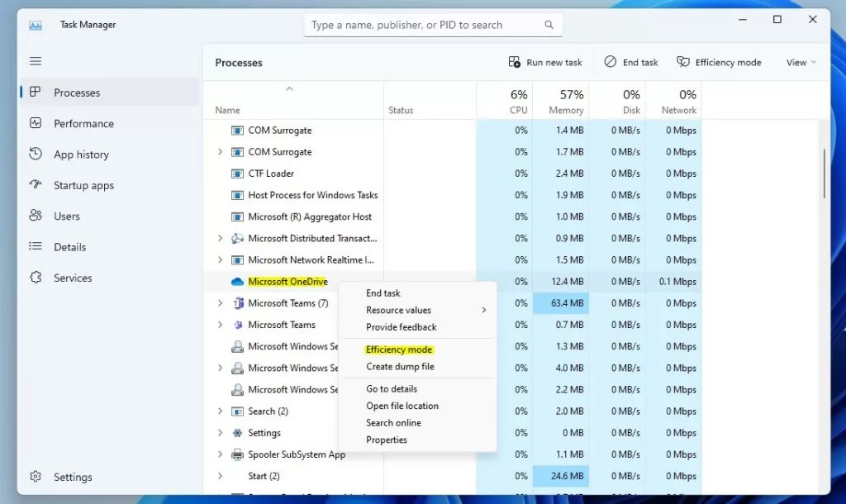Select the CTF Loader process name

pos(271,174)
